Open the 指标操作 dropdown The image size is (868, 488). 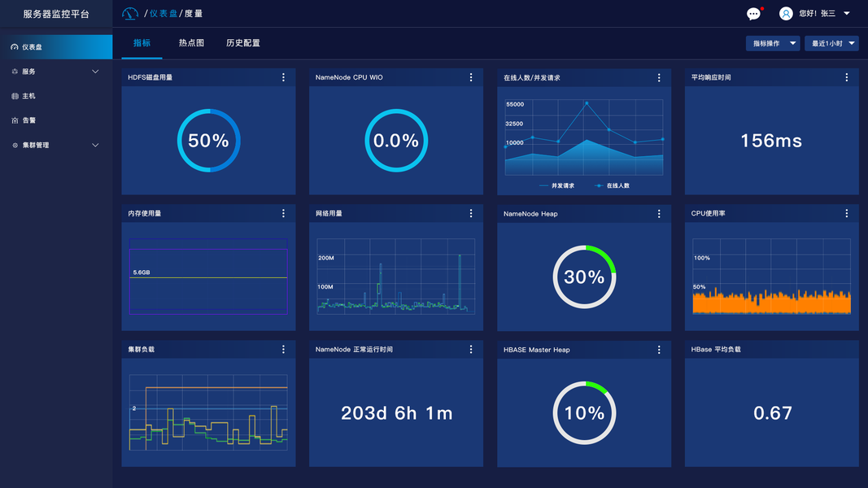[x=773, y=43]
